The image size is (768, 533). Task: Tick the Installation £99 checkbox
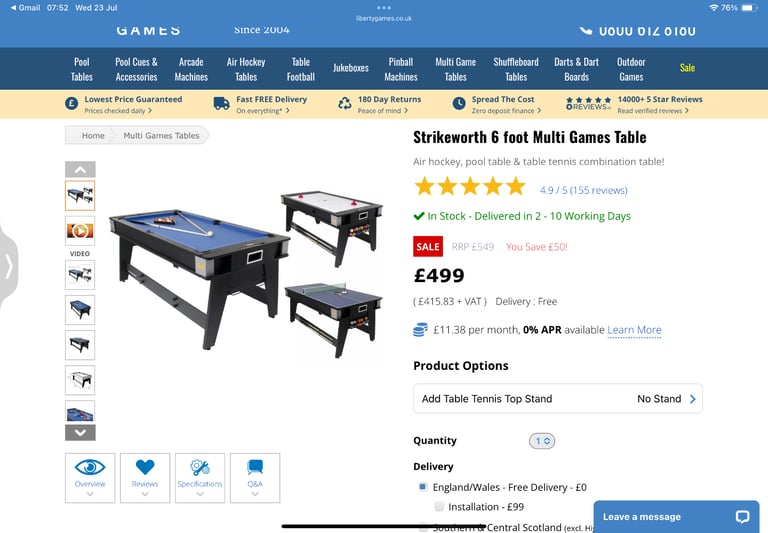tap(439, 507)
